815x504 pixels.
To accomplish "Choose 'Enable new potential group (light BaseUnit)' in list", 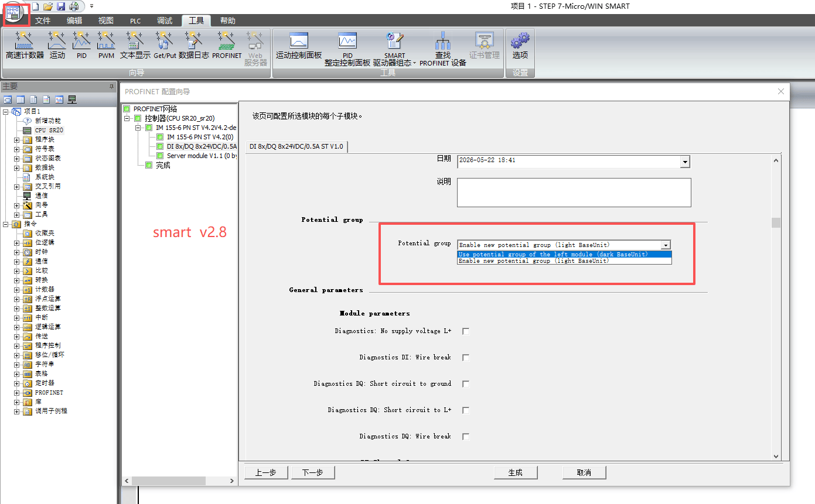I will pos(564,261).
